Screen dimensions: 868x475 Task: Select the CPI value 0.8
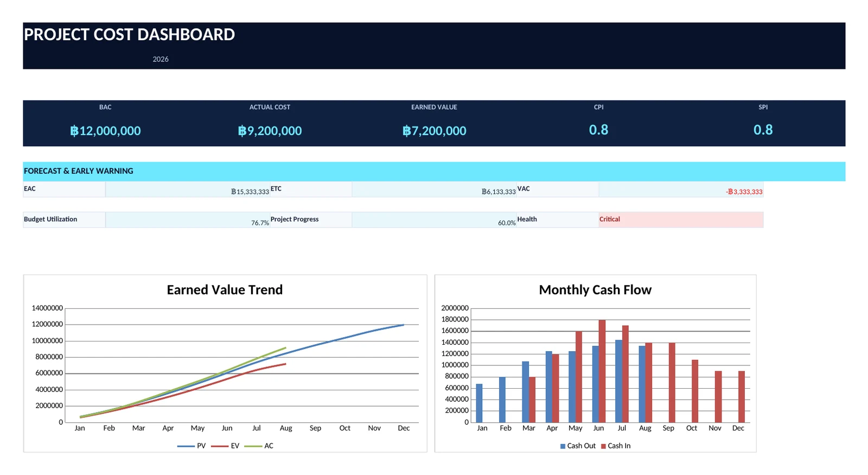[598, 130]
